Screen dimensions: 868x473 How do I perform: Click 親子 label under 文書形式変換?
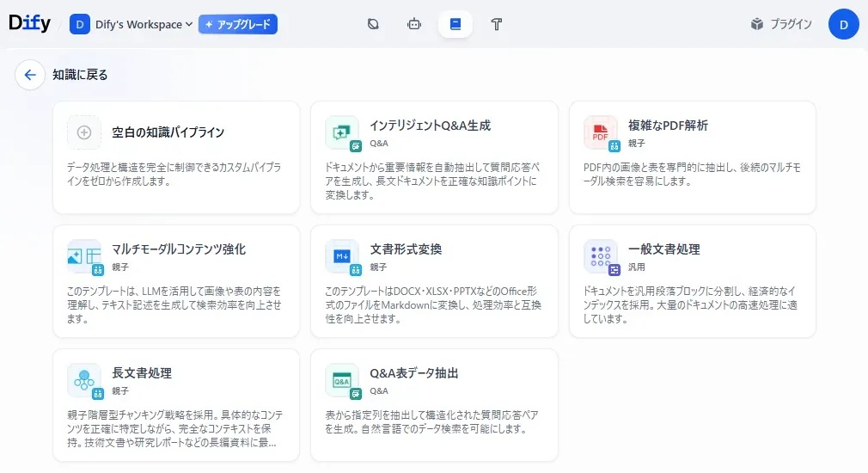pyautogui.click(x=379, y=267)
